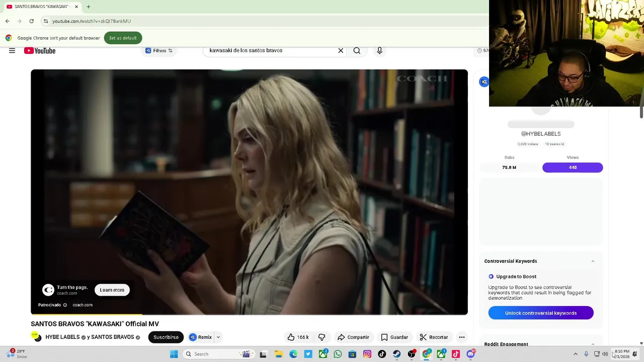
Task: Open Discord from the taskbar
Action: [x=470, y=354]
